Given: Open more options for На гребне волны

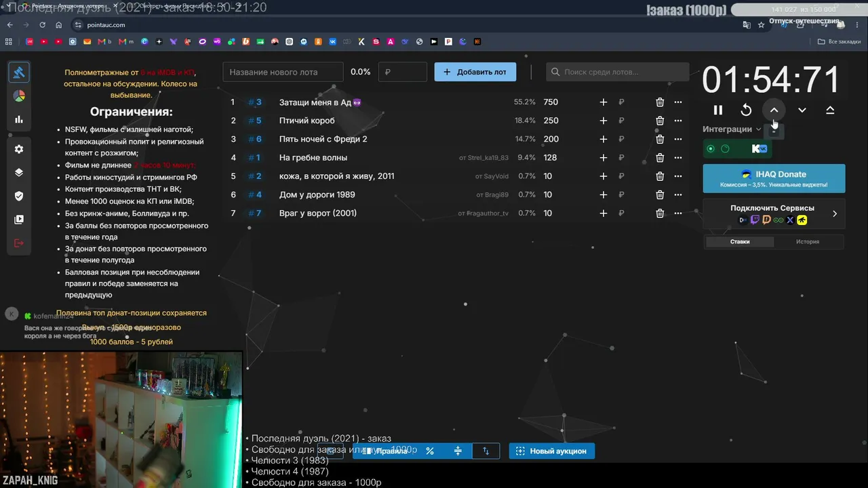Looking at the screenshot, I should pos(678,158).
